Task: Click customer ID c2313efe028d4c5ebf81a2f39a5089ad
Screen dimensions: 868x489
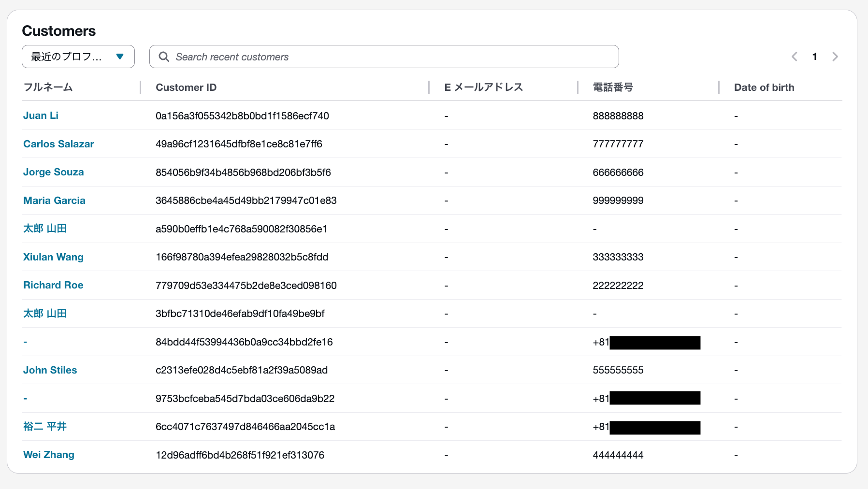Action: (242, 370)
